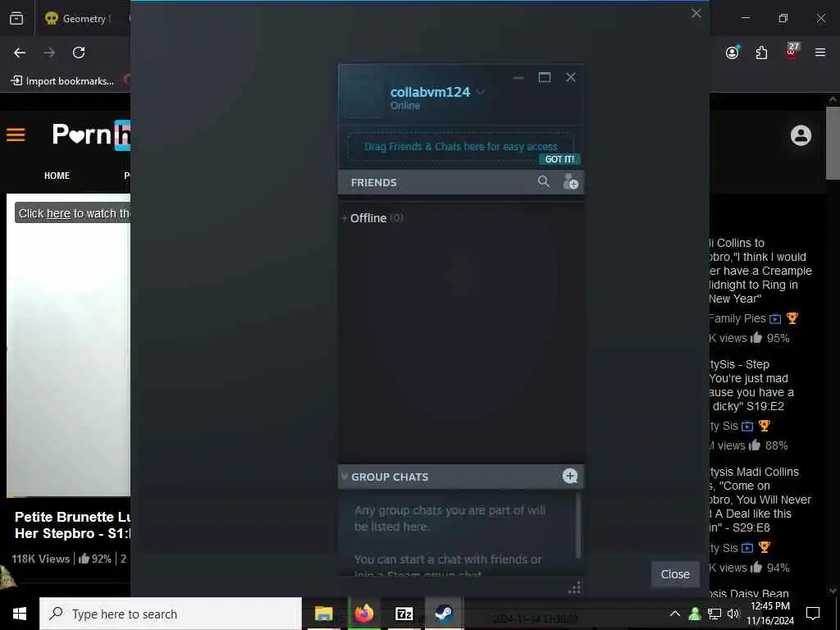
Task: Open the Windows Start menu
Action: [x=20, y=614]
